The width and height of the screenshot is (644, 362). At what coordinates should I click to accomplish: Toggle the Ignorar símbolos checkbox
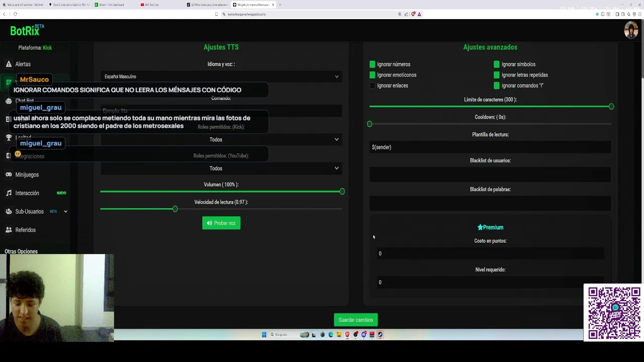[497, 64]
